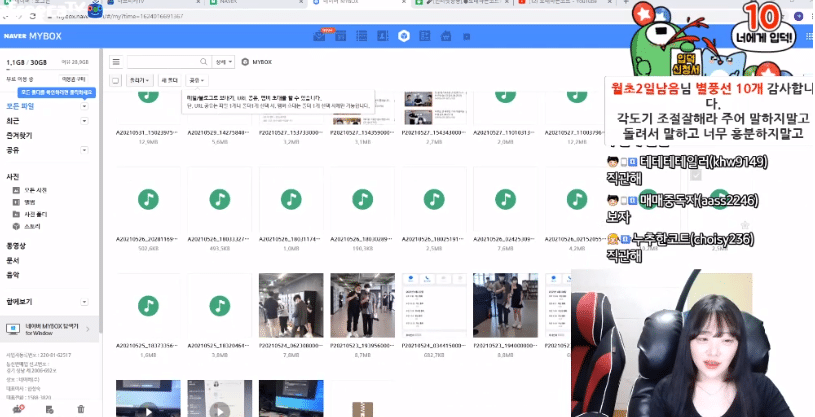
Task: Click the small square icon after the house icon
Action: coord(467,36)
